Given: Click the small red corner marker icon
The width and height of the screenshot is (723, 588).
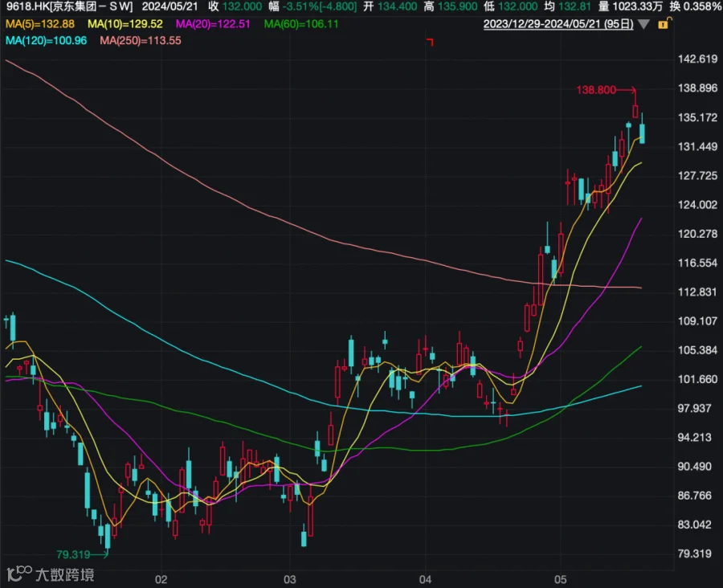Looking at the screenshot, I should (x=431, y=43).
